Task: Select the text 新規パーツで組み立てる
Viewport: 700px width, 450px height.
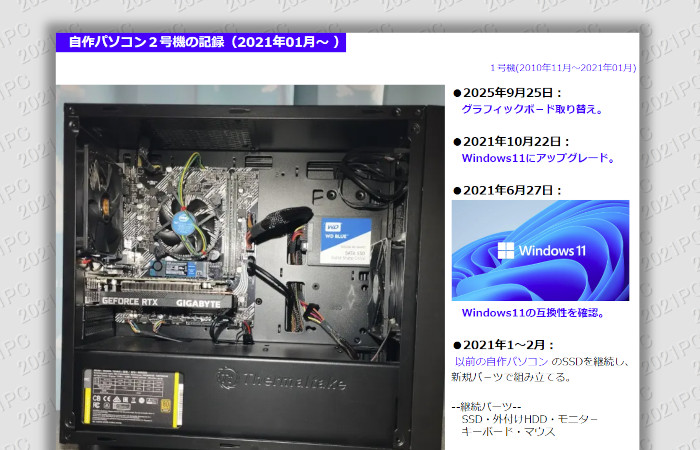Action: (511, 377)
